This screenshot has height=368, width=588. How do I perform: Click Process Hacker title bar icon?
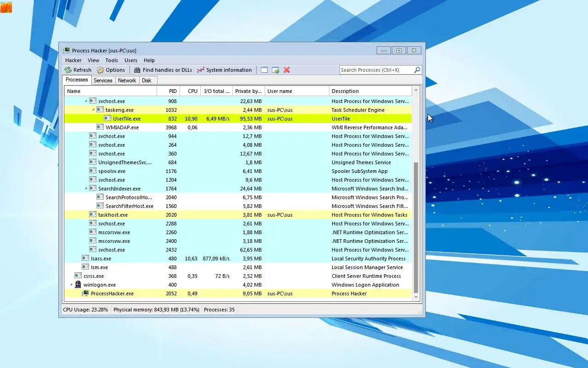(67, 51)
